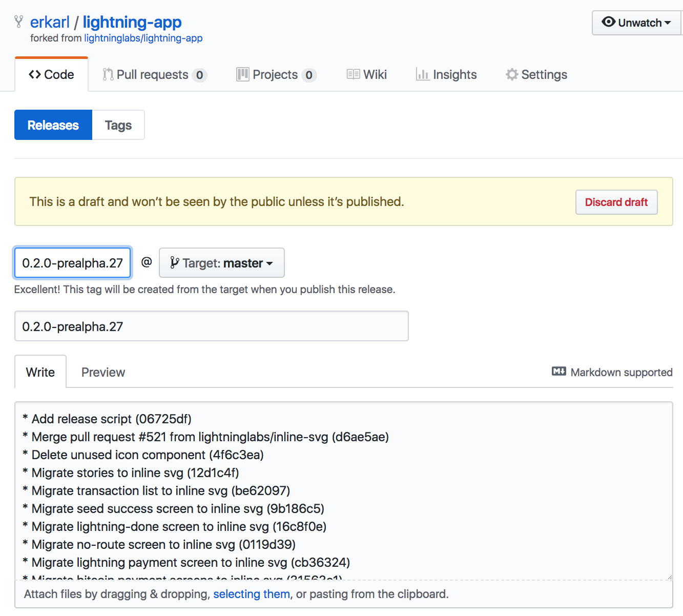Click line 'Migrate no-route screen to inline svg'

pyautogui.click(x=159, y=544)
